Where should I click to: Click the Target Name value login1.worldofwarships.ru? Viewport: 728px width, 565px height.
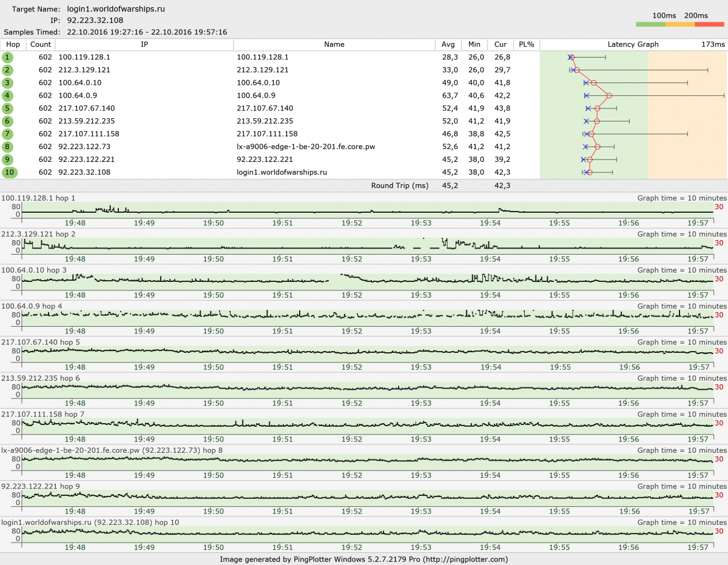pos(116,9)
